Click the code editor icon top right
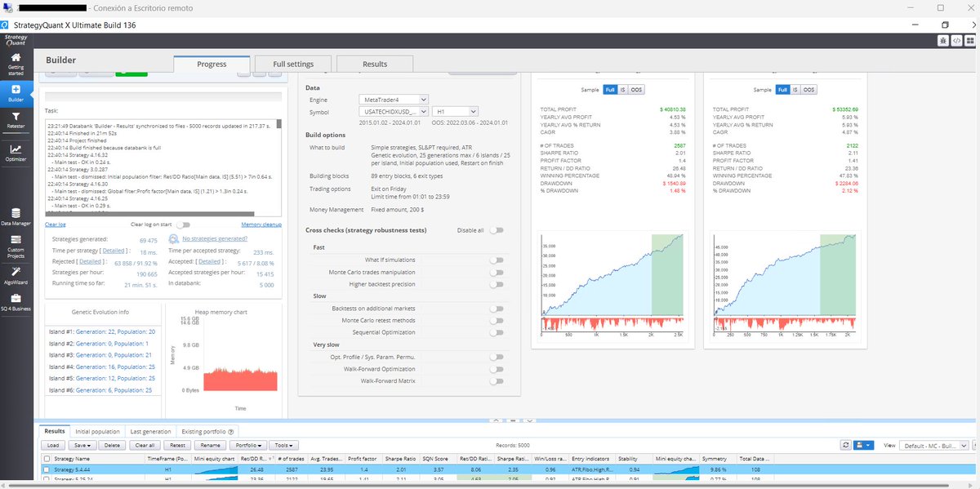980x489 pixels. click(x=955, y=40)
